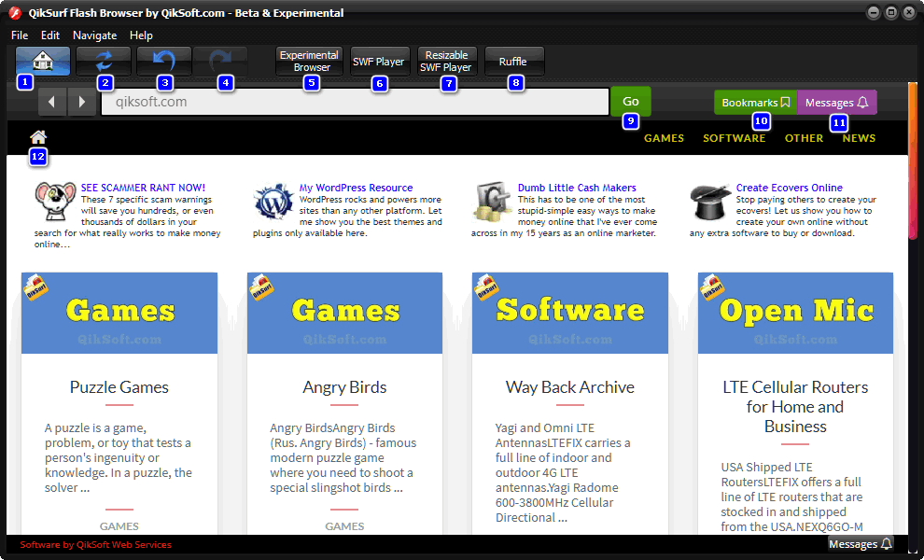Switch to the SOFTWARE tab
The height and width of the screenshot is (560, 924).
click(734, 137)
